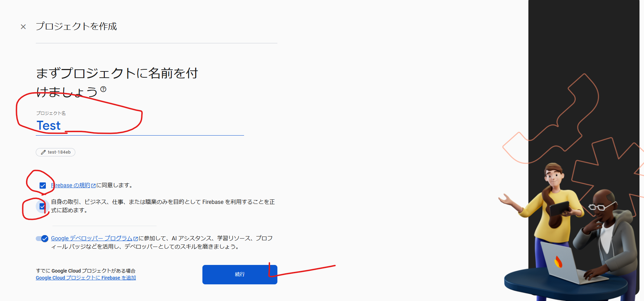Viewport: 644px width, 301px height.
Task: Open Google デベロッパー プログラム link
Action: click(92, 238)
